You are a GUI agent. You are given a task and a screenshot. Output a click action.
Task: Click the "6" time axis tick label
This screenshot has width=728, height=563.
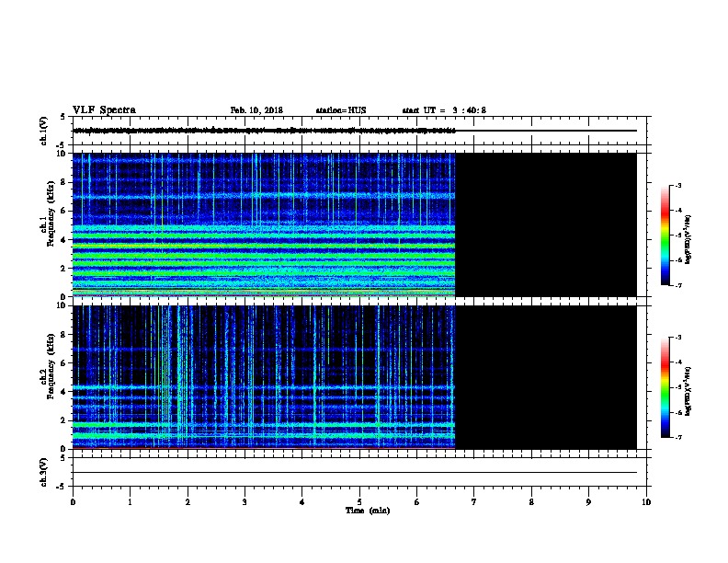tap(417, 502)
